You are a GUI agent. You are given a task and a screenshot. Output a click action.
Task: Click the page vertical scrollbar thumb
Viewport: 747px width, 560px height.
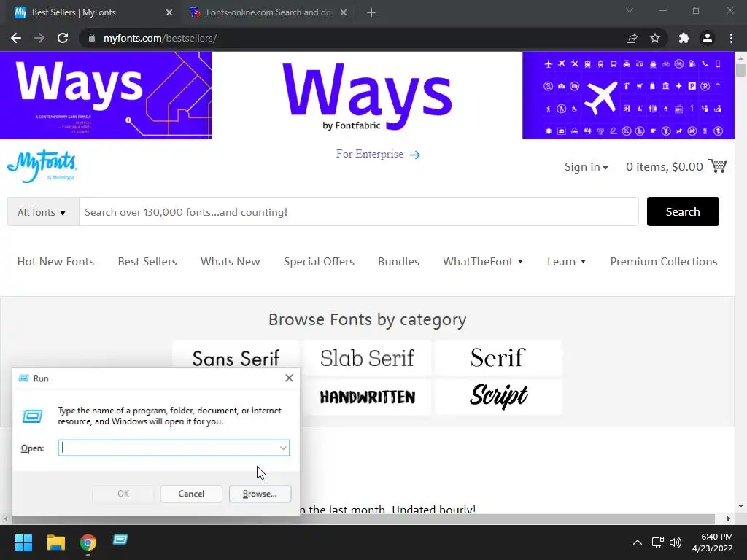pyautogui.click(x=740, y=70)
